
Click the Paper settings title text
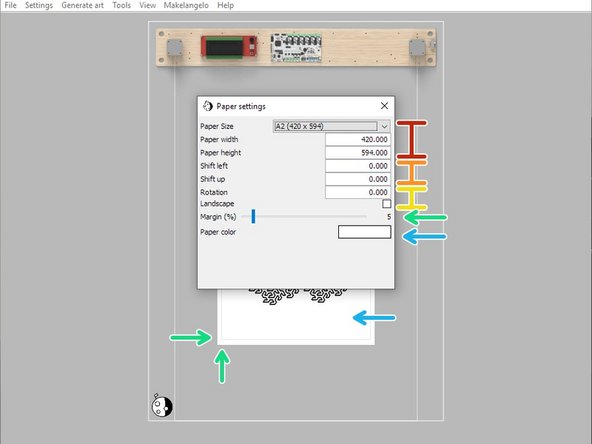pyautogui.click(x=241, y=106)
